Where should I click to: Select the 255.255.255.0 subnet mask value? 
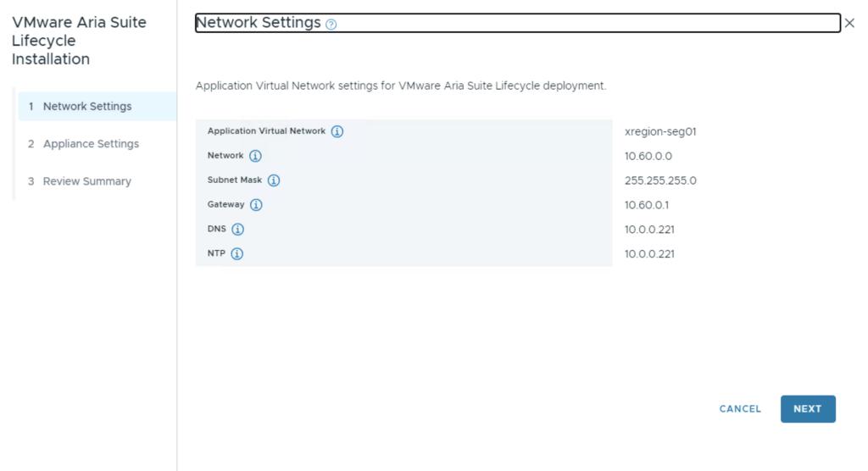[x=660, y=180]
